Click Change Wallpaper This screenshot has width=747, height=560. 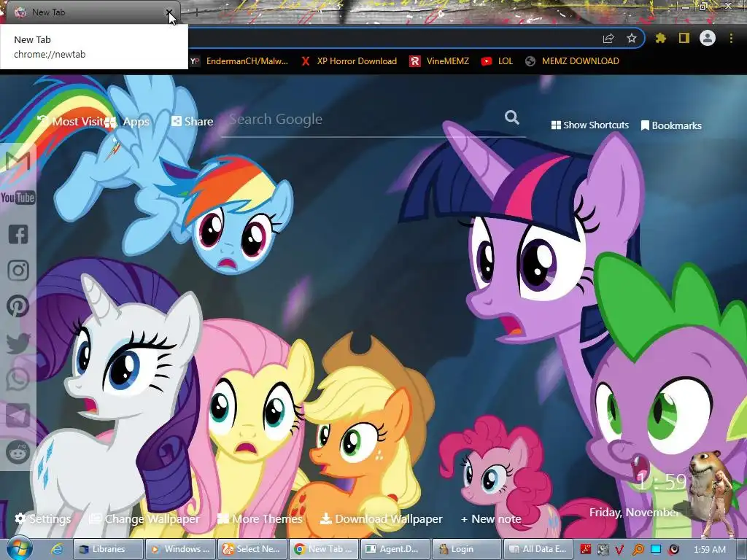point(145,518)
